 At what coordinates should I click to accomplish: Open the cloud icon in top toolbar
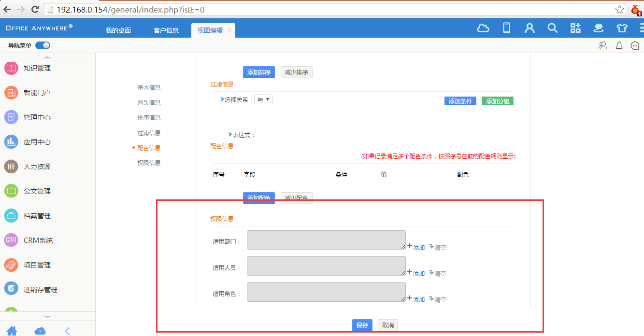coord(483,28)
